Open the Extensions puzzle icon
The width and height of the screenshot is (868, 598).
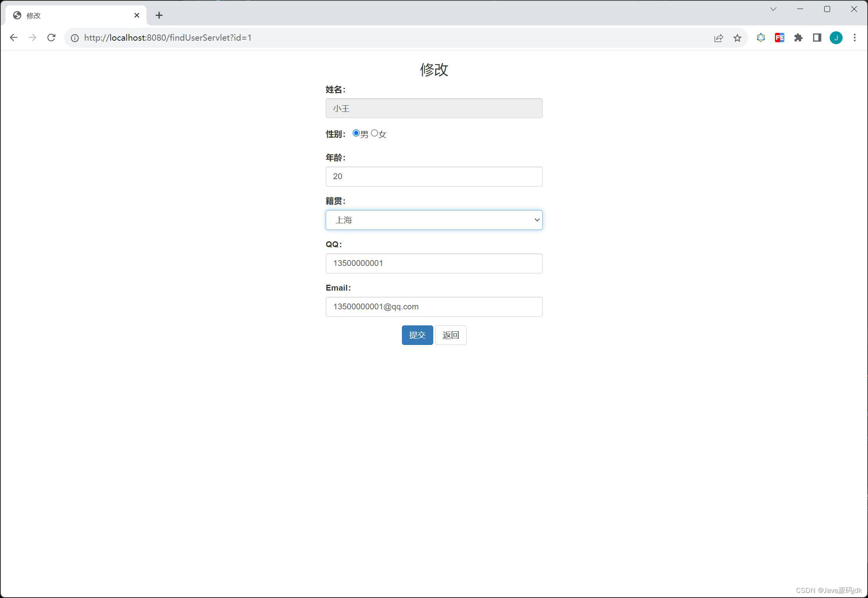click(798, 38)
